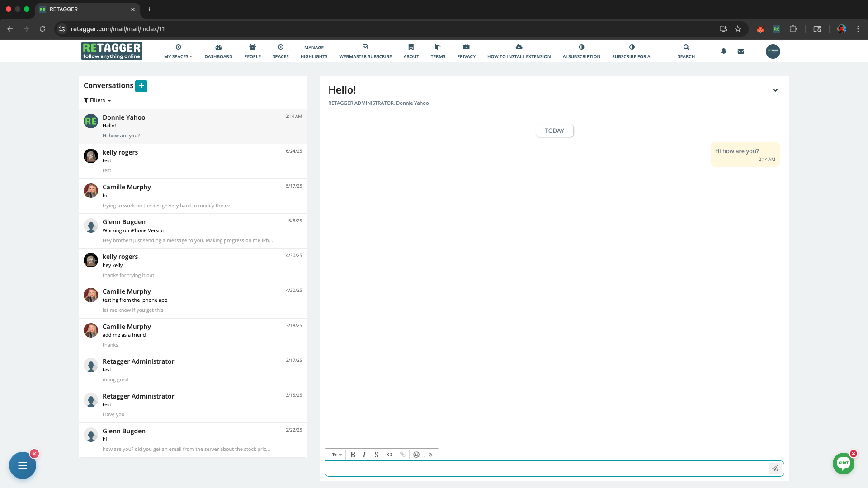Open the blue floating menu button
Image resolution: width=868 pixels, height=488 pixels.
pyautogui.click(x=23, y=465)
